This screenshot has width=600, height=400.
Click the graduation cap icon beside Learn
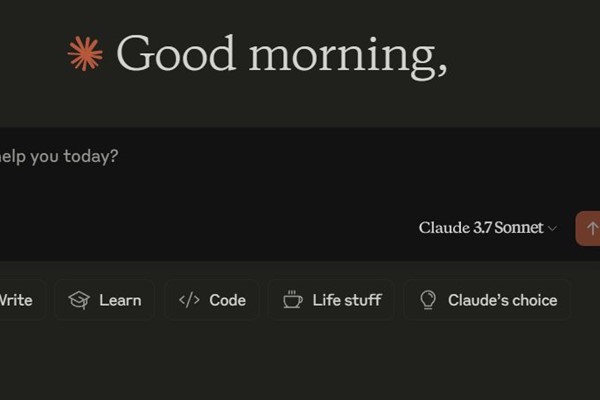(x=79, y=300)
